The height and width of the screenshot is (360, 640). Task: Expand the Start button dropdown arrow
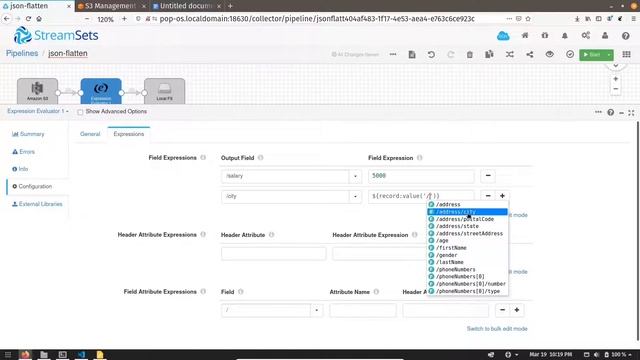pyautogui.click(x=609, y=54)
